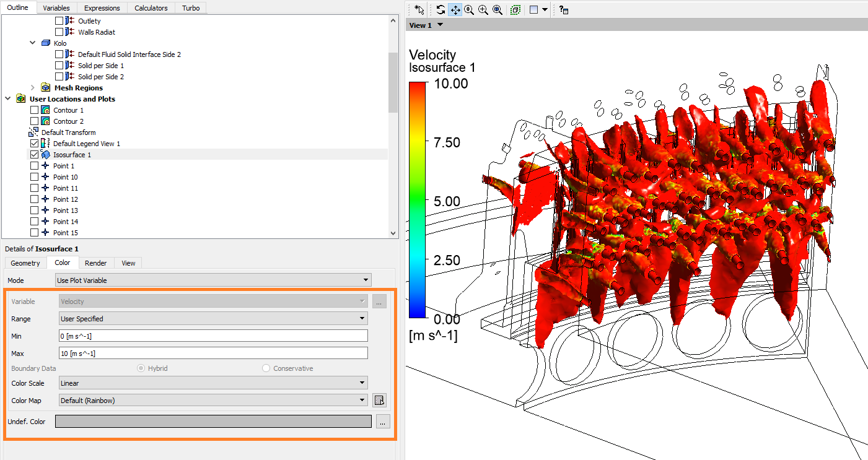Open the Render details tab
The width and height of the screenshot is (868, 460).
click(96, 263)
